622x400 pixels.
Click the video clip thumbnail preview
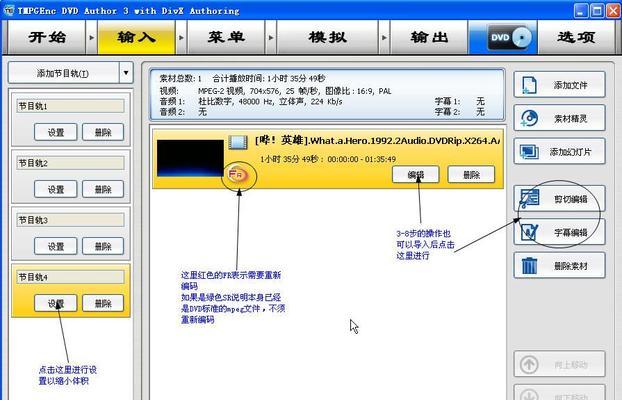pos(190,158)
